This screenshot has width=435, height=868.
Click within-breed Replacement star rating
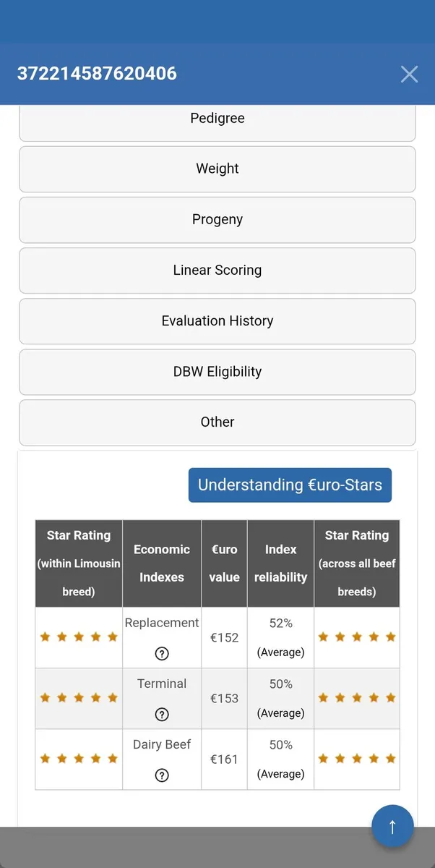(x=79, y=637)
